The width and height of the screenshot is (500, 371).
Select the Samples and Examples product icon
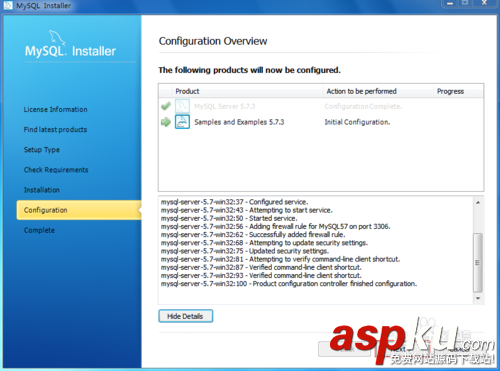click(x=182, y=122)
